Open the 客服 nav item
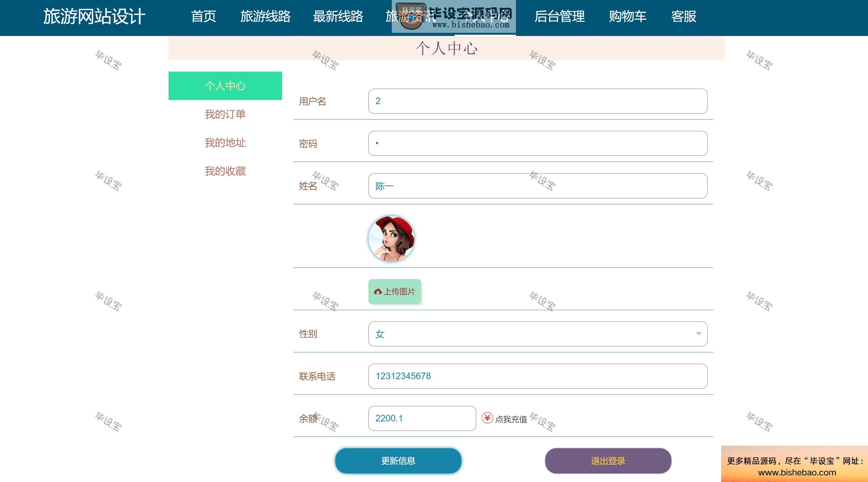Viewport: 868px width, 482px height. coord(684,16)
